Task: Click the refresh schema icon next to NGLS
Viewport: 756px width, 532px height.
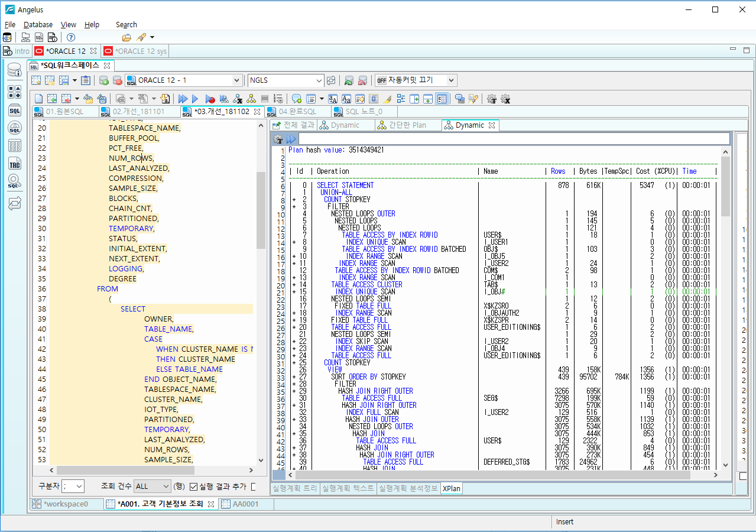Action: pyautogui.click(x=331, y=80)
